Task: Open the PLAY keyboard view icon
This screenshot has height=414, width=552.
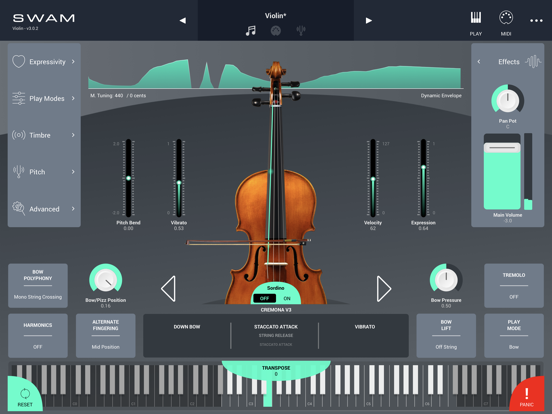Action: (476, 18)
